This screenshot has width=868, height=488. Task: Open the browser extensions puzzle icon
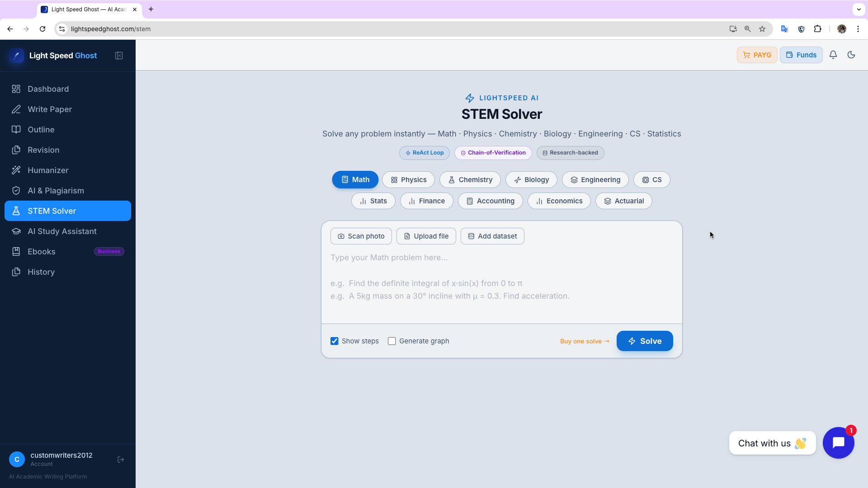click(817, 29)
